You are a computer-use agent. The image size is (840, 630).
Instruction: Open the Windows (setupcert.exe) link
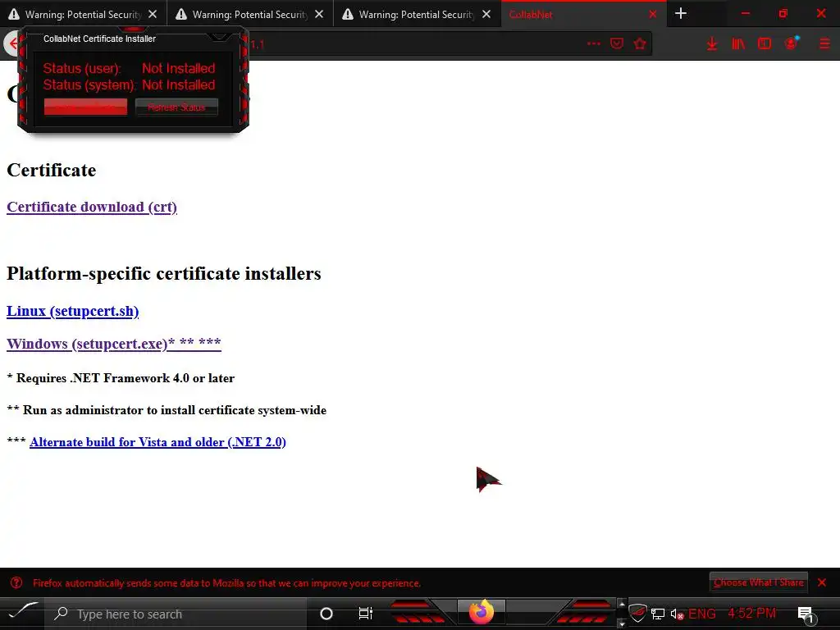click(113, 344)
